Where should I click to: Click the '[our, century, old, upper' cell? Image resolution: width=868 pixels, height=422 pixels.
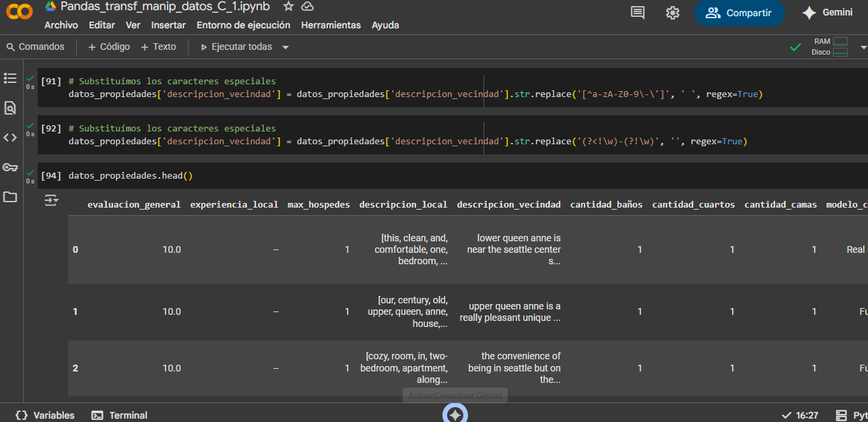click(407, 311)
